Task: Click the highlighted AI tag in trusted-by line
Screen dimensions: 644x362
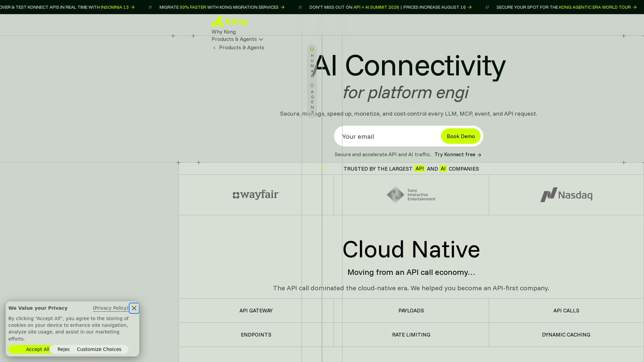Action: [443, 169]
